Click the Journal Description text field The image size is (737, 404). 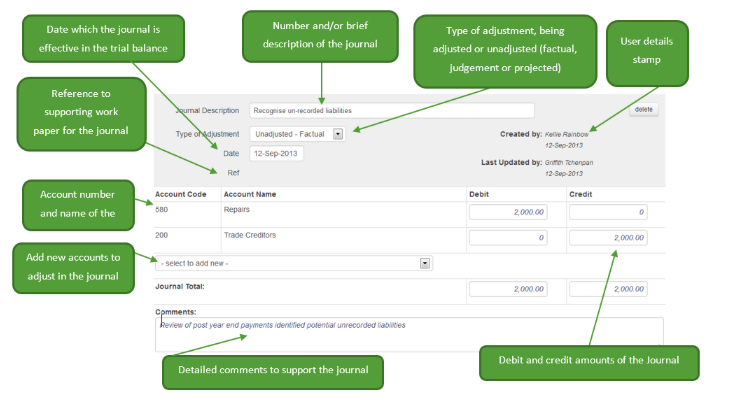(390, 110)
